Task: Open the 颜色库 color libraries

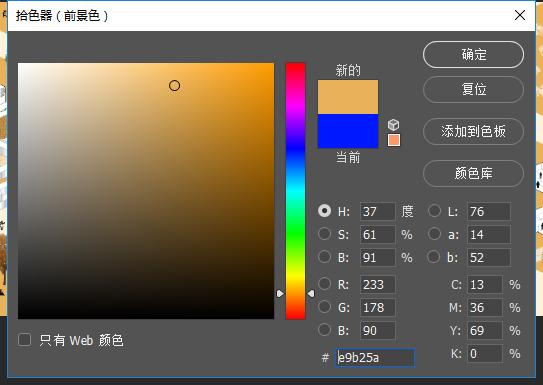Action: point(473,173)
